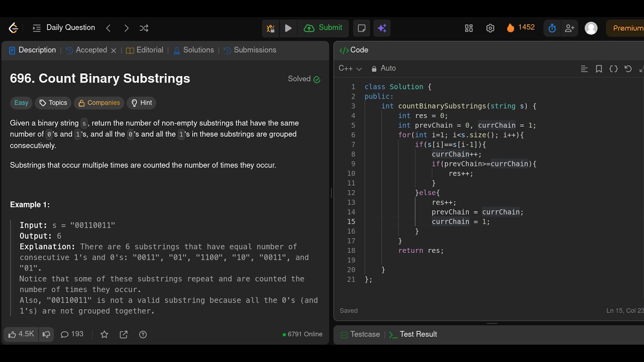The width and height of the screenshot is (644, 362).
Task: Open the Test Result tab
Action: coord(413,334)
